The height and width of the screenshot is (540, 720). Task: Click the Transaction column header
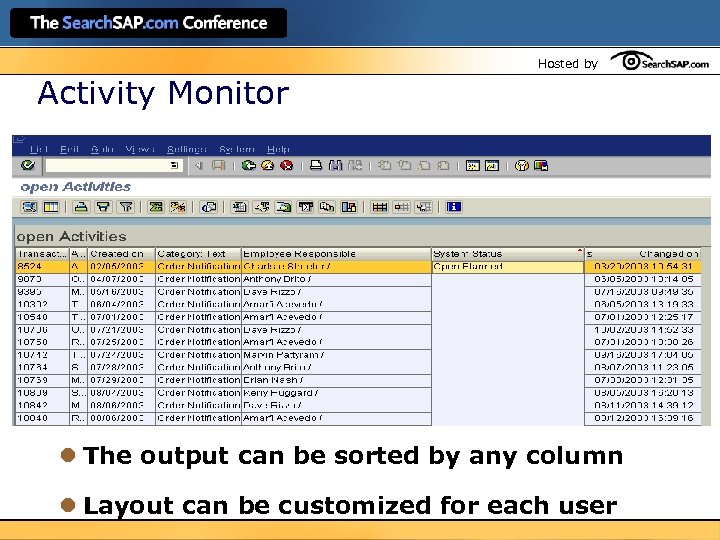tap(42, 254)
